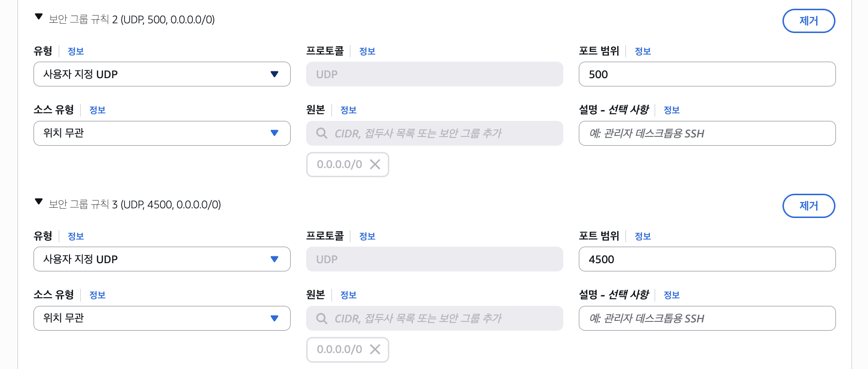
Task: Click description field for rule 2
Action: (707, 134)
